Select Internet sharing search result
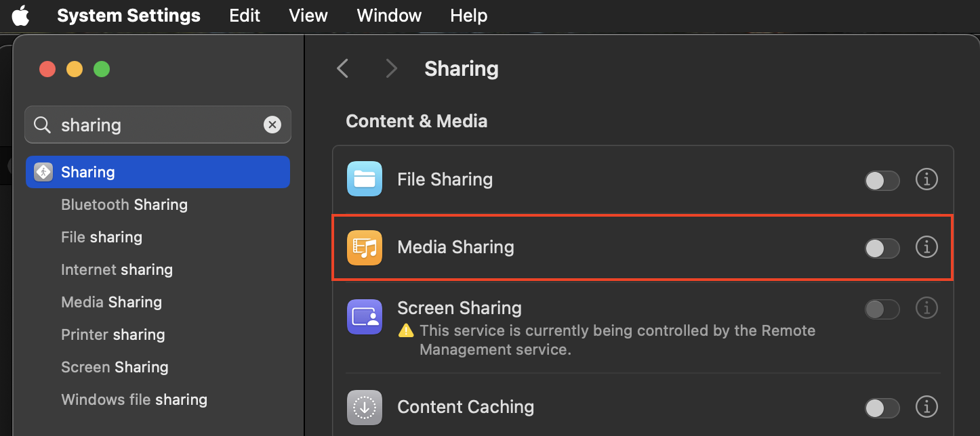This screenshot has height=436, width=980. 117,269
